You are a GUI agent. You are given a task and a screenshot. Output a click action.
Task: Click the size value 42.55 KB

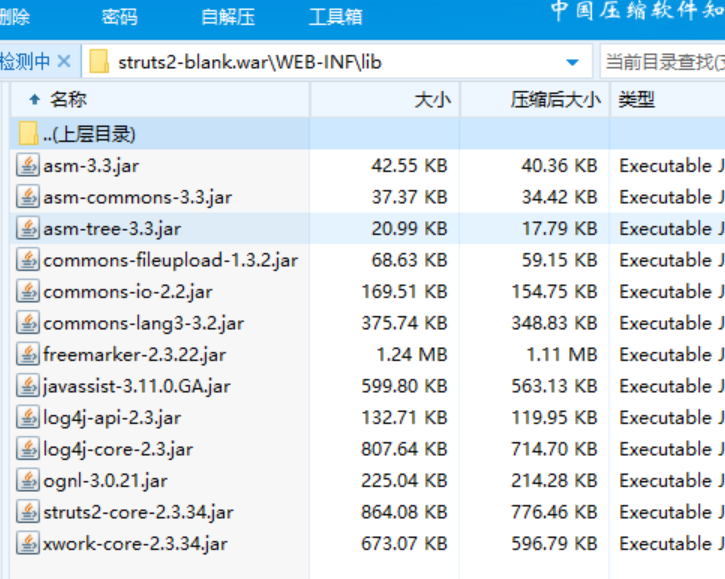point(409,166)
